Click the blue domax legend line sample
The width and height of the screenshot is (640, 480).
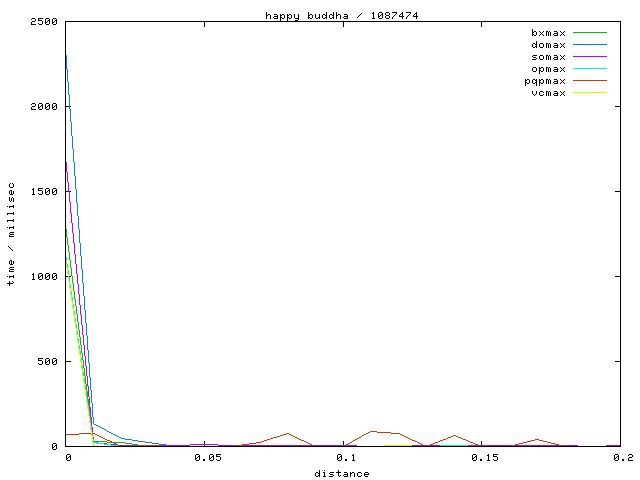coord(590,45)
